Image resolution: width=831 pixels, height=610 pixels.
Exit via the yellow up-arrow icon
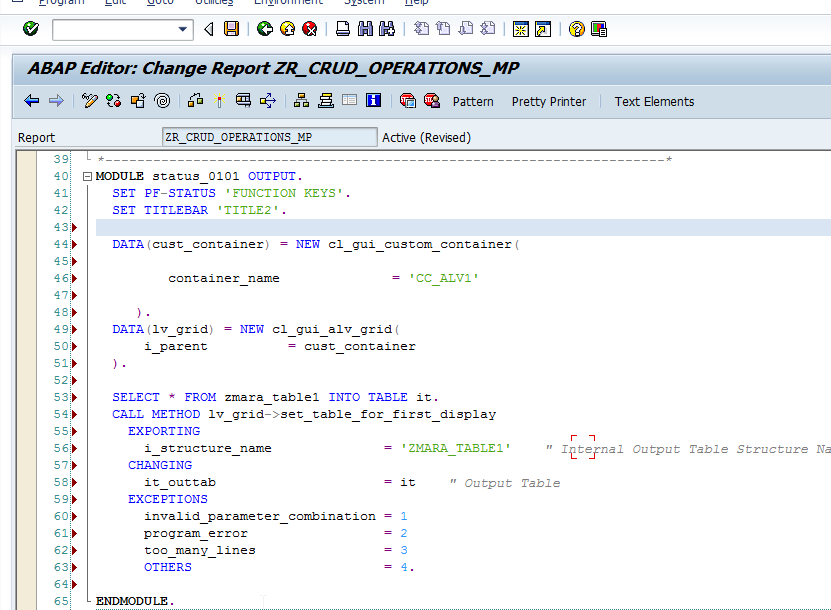(286, 29)
